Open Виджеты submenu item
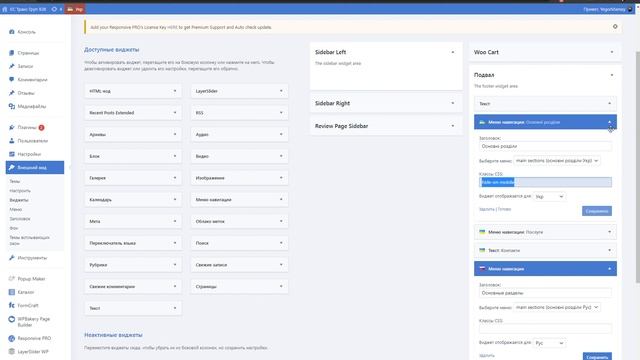The width and height of the screenshot is (640, 360). click(x=19, y=200)
